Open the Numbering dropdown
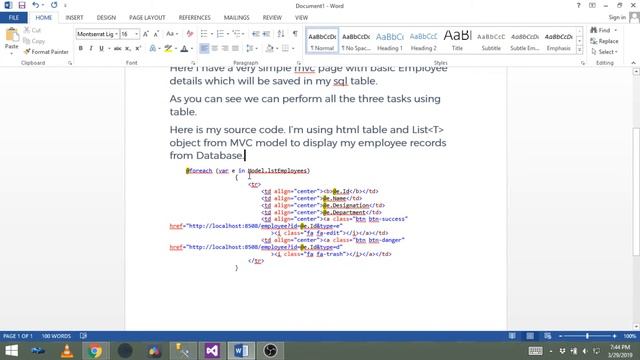The image size is (640, 360). [228, 34]
